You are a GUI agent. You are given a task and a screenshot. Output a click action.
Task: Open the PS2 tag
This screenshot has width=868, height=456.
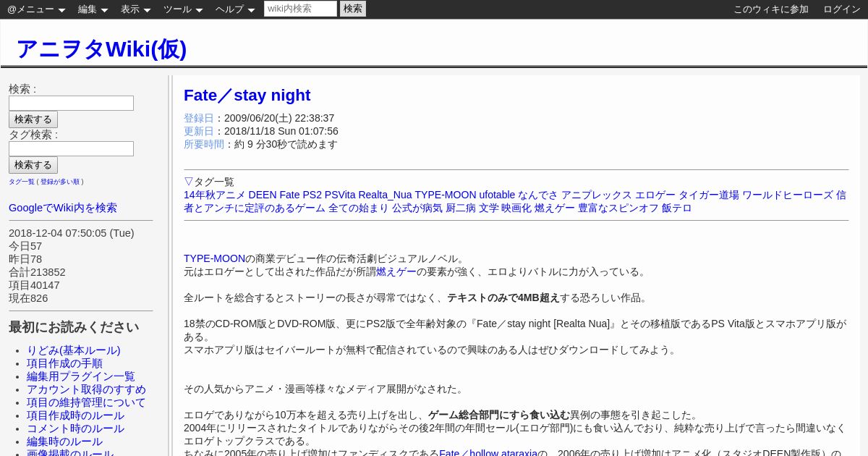312,195
